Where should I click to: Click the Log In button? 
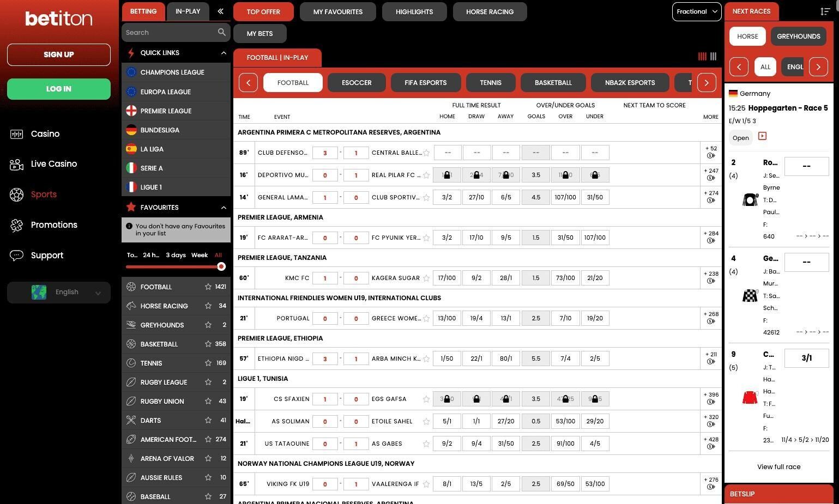pyautogui.click(x=59, y=89)
